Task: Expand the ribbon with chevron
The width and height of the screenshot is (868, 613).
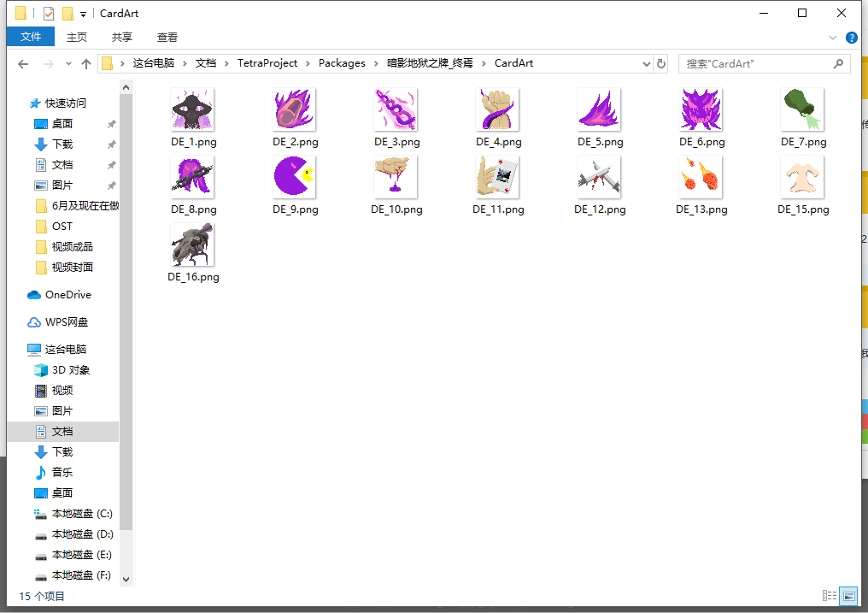Action: tap(833, 38)
